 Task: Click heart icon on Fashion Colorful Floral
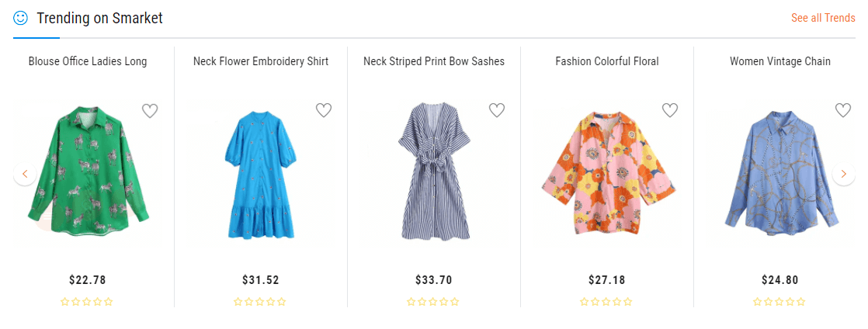coord(670,111)
